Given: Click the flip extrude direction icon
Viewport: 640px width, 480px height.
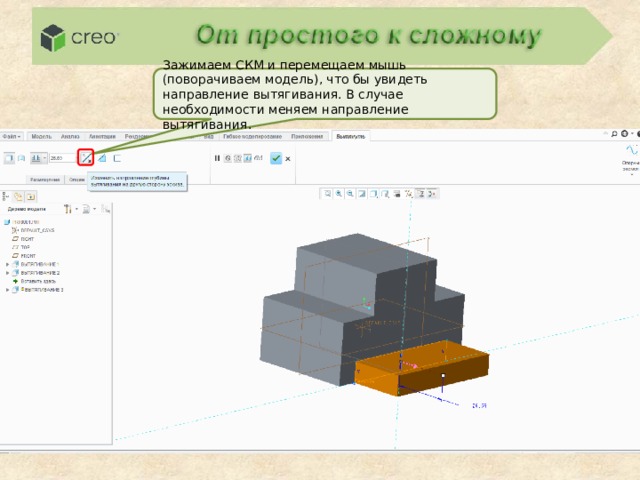Looking at the screenshot, I should (86, 158).
